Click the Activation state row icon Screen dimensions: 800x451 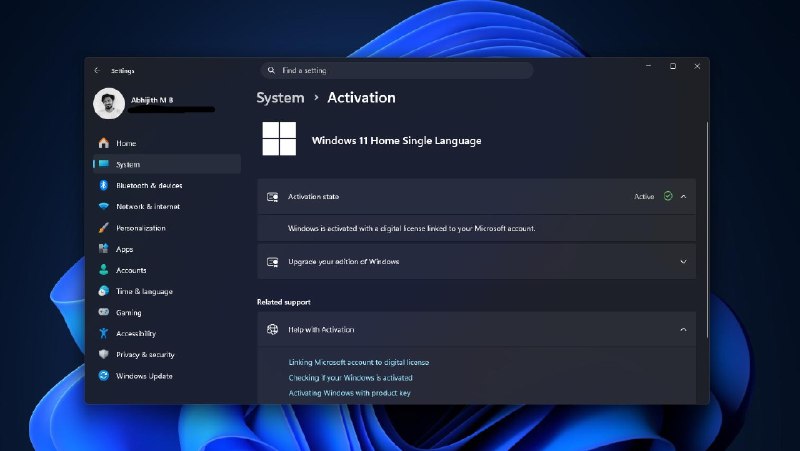(273, 196)
